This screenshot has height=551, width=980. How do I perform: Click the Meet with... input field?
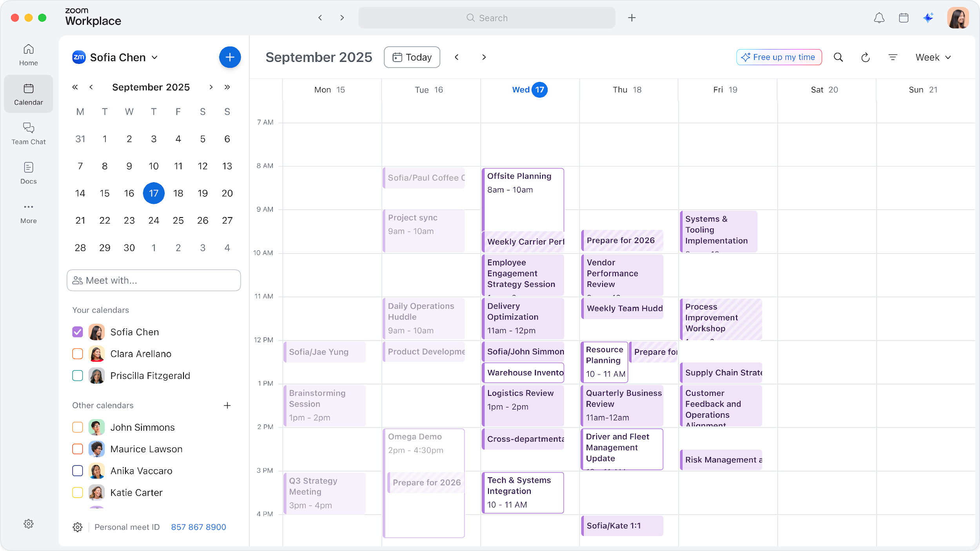click(154, 280)
